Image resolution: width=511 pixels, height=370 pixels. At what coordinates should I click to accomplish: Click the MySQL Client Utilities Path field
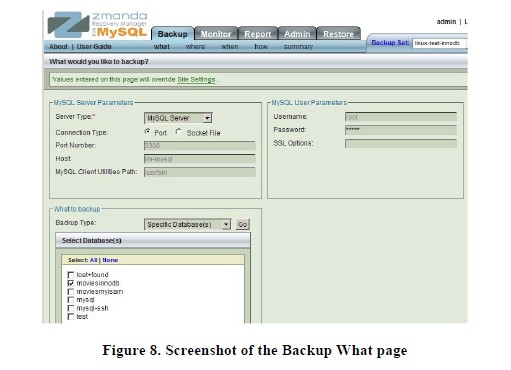[x=200, y=172]
